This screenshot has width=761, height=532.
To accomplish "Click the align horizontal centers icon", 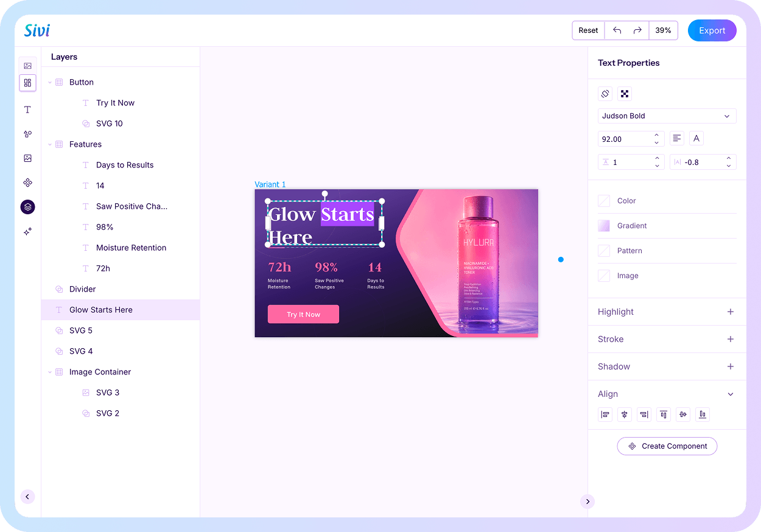I will [625, 415].
